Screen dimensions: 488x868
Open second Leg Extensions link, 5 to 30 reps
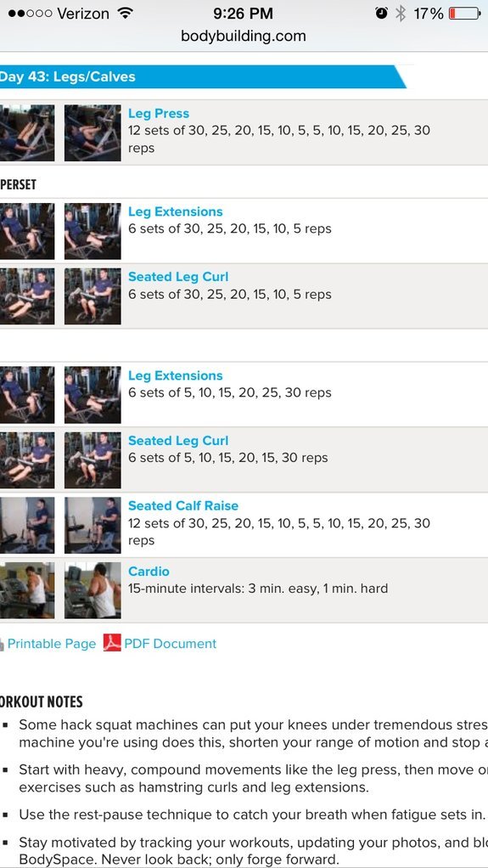[176, 375]
